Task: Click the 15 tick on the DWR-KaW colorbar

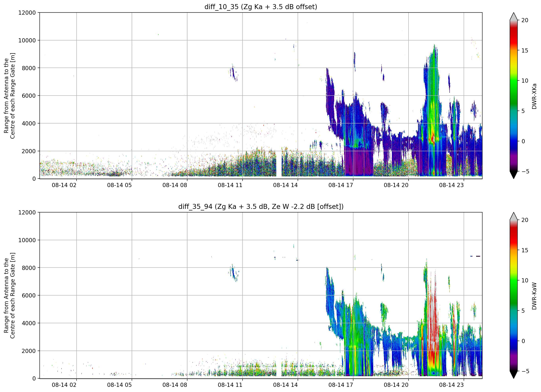Action: (x=525, y=251)
